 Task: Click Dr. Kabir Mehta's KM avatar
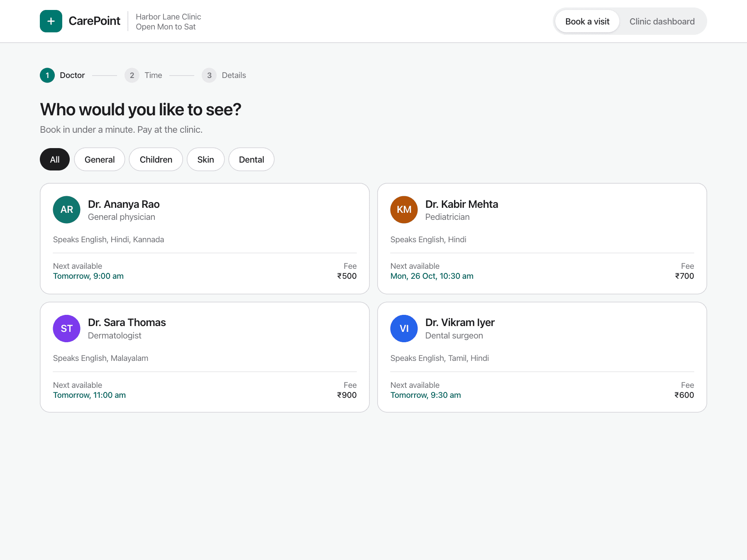pos(404,209)
